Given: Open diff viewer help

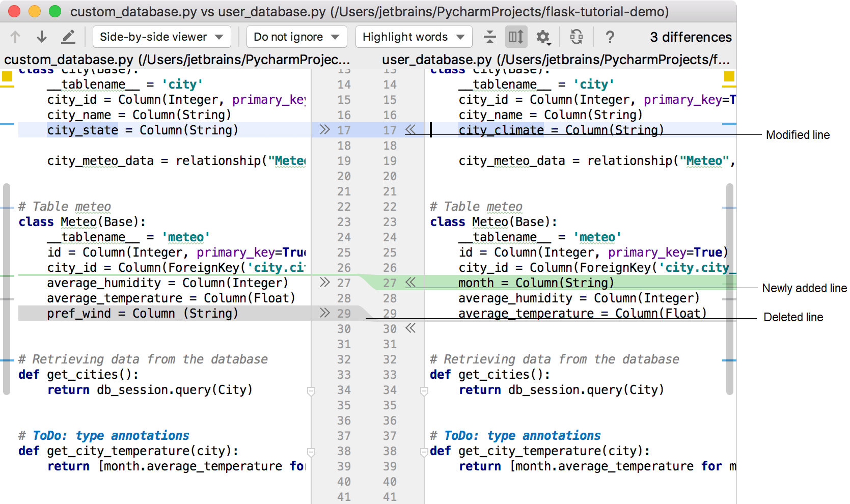Looking at the screenshot, I should coord(610,37).
